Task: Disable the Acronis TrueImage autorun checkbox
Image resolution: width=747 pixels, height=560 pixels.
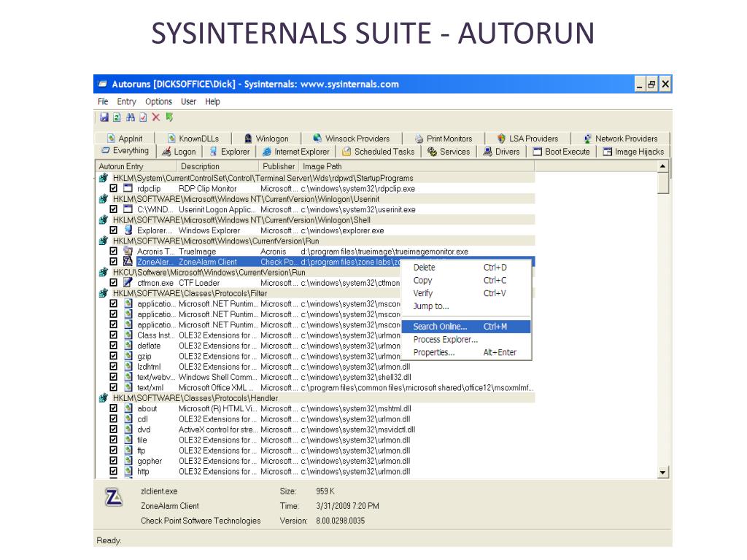Action: [113, 251]
